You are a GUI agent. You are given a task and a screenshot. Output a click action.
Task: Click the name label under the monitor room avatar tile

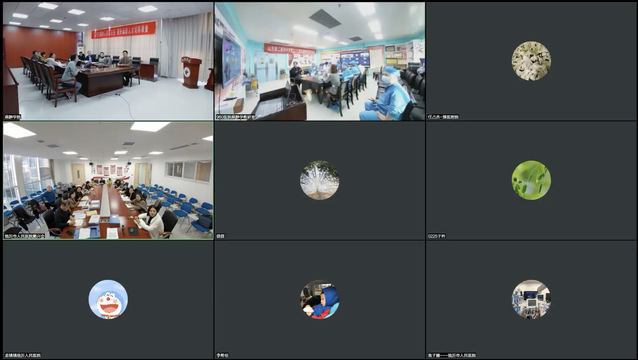(x=452, y=356)
